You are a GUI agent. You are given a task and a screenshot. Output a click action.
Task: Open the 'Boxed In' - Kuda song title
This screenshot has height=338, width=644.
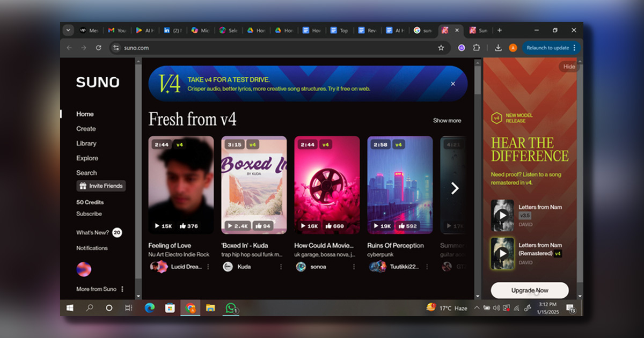pos(245,246)
